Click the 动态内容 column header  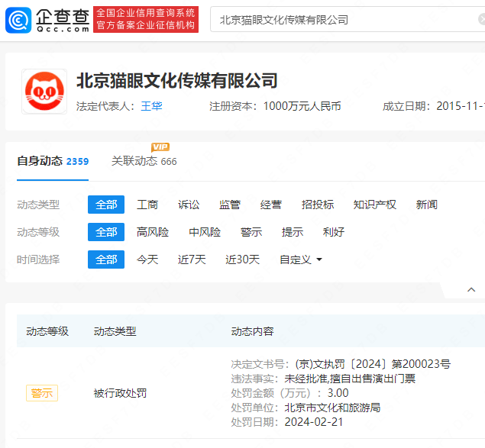(x=252, y=331)
